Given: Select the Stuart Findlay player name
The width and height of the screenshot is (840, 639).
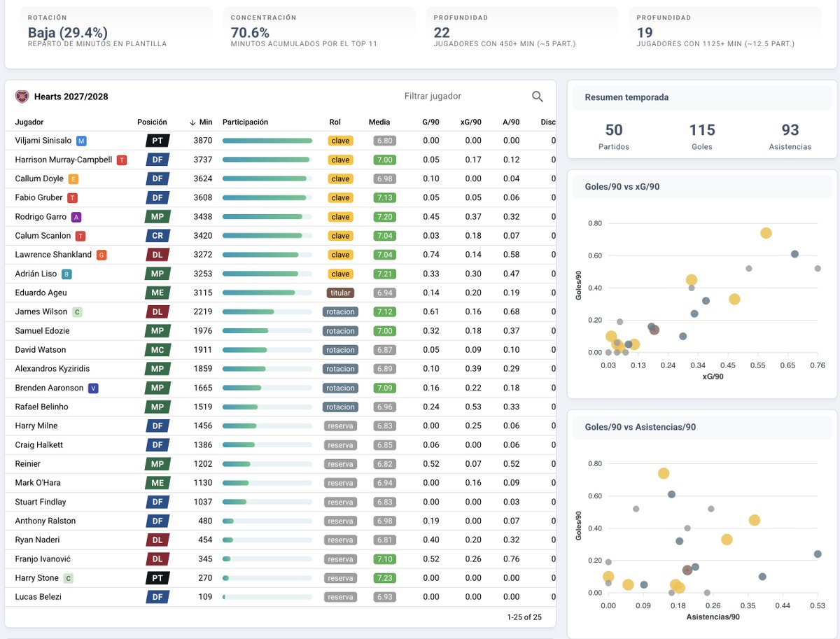Looking at the screenshot, I should pyautogui.click(x=41, y=502).
